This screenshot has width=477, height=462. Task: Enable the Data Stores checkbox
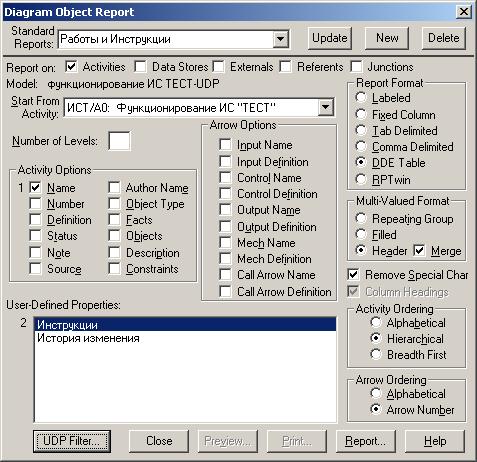click(x=140, y=66)
